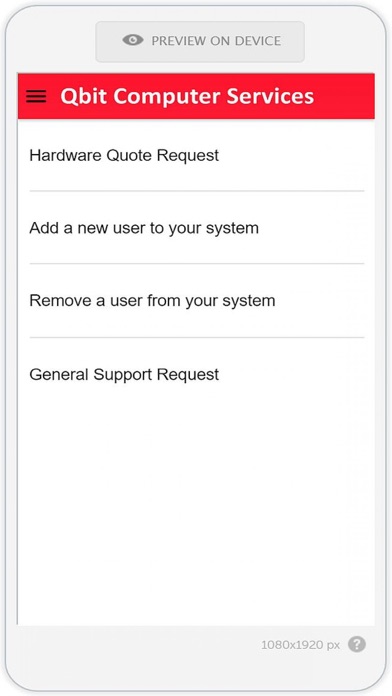Image resolution: width=392 pixels, height=696 pixels.
Task: Tap the three-line navigation icon
Action: (36, 96)
